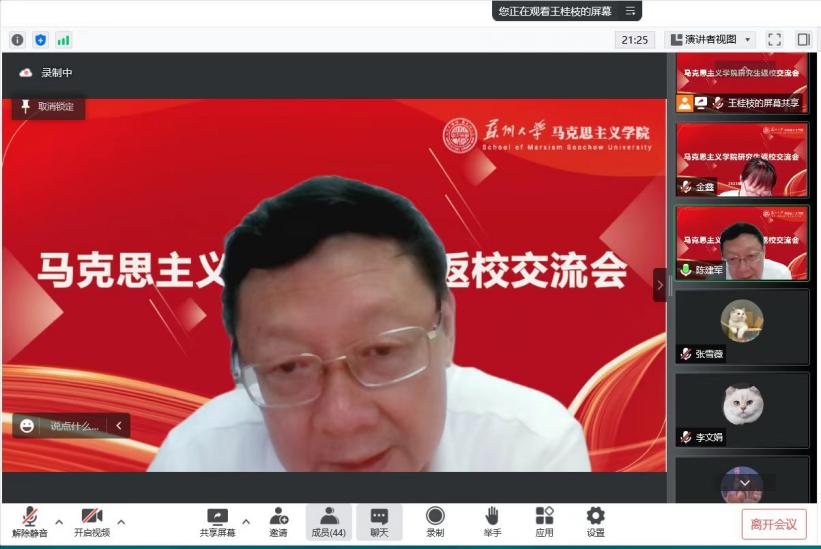Click the blue security shield icon
Image resolution: width=821 pixels, height=549 pixels.
click(x=40, y=40)
